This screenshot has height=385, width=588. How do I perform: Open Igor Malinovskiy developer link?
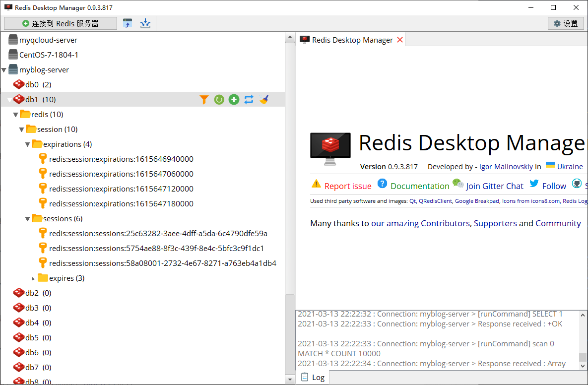[x=506, y=166]
